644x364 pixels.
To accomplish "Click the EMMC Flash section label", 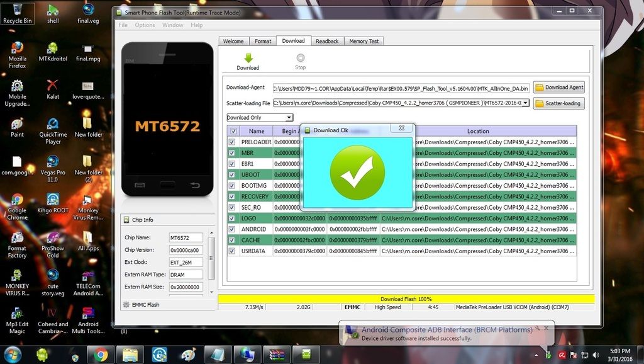I will tap(146, 305).
